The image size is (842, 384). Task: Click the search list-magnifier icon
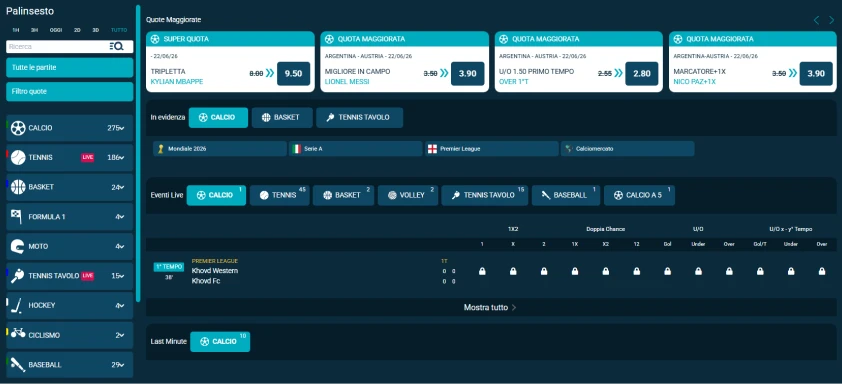click(x=117, y=47)
